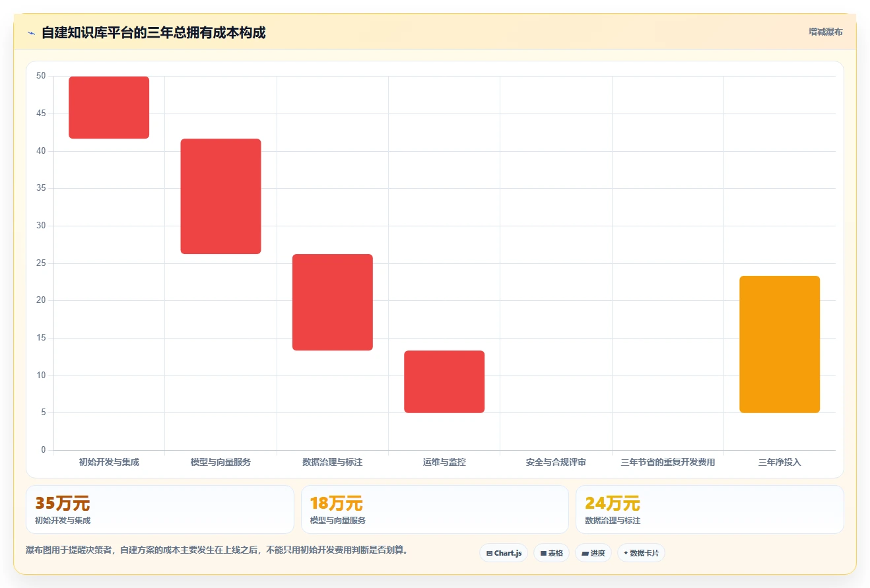Click the 18万元 value card
Viewport: 870px width, 588px height.
pyautogui.click(x=435, y=509)
